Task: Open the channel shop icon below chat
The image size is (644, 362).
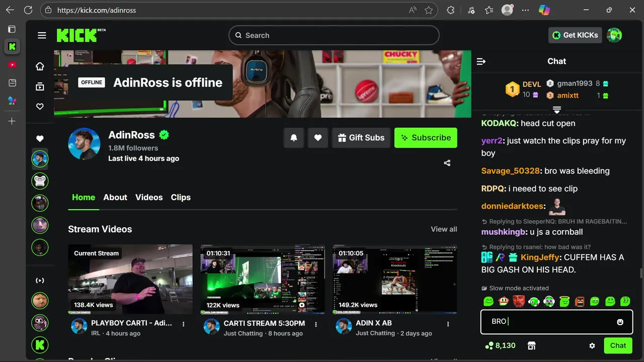Action: pyautogui.click(x=531, y=346)
